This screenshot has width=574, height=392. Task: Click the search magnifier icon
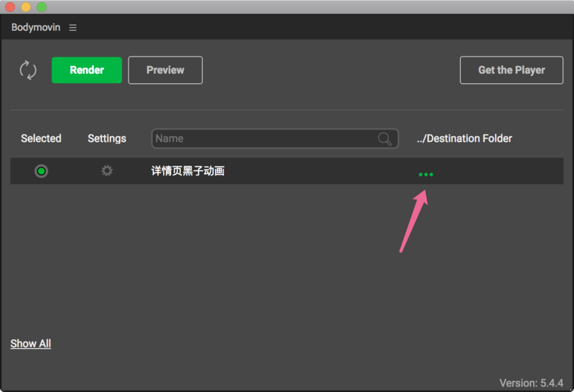(385, 138)
